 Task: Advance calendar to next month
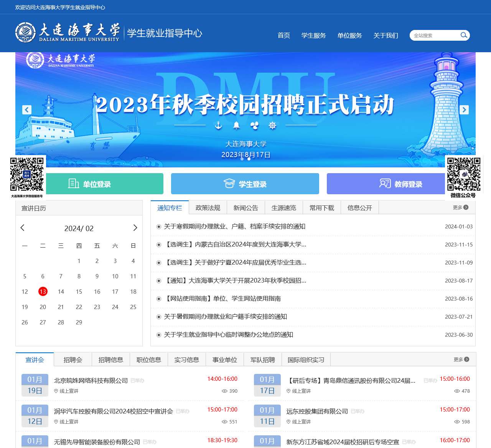point(135,228)
